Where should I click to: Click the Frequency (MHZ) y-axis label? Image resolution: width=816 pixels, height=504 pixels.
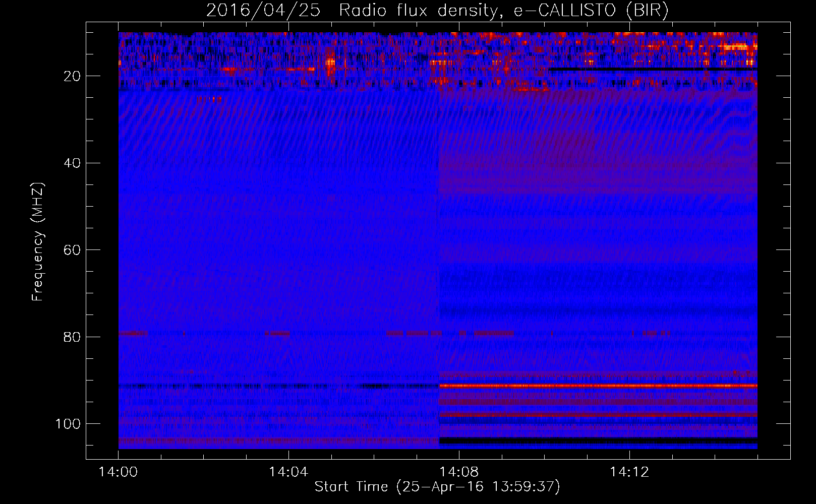38,242
